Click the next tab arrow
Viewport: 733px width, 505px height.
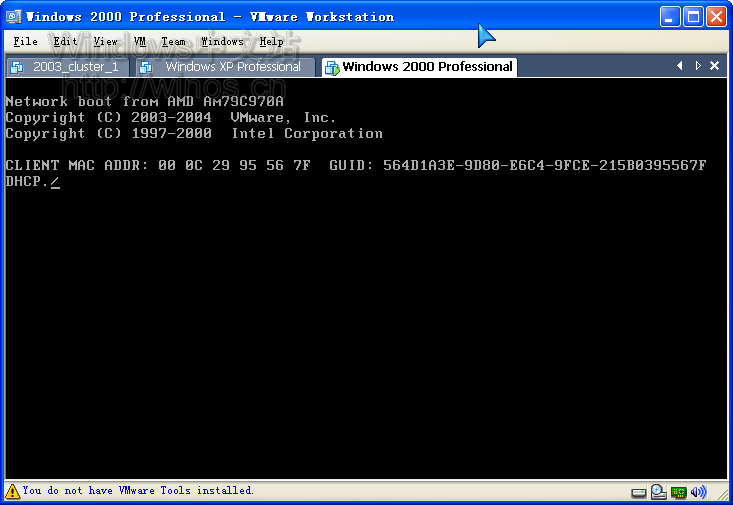coord(697,66)
